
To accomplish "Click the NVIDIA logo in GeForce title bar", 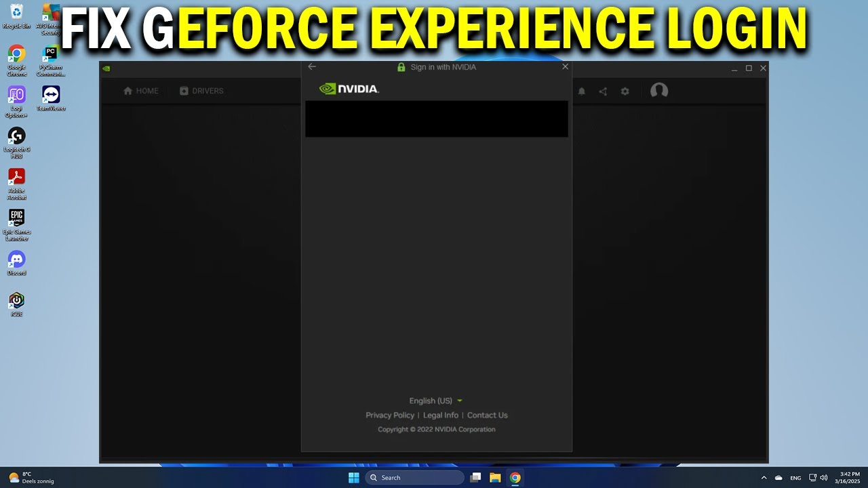I will pos(106,68).
